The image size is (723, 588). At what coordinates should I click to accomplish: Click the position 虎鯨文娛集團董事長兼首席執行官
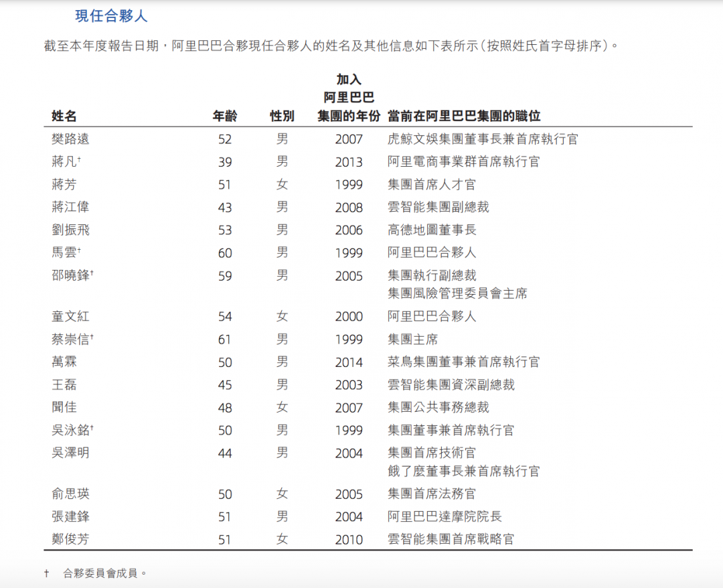[x=483, y=139]
